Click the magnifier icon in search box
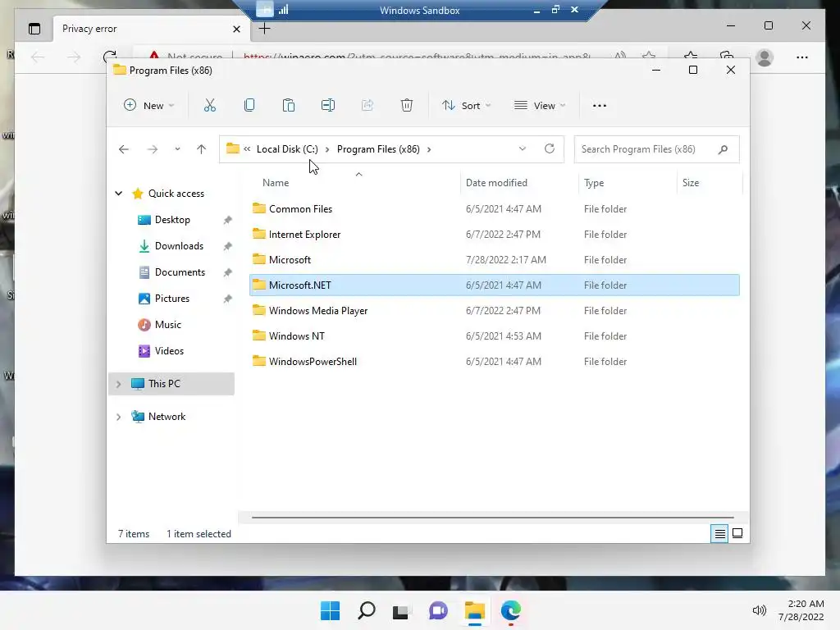Image resolution: width=840 pixels, height=630 pixels. [x=724, y=149]
